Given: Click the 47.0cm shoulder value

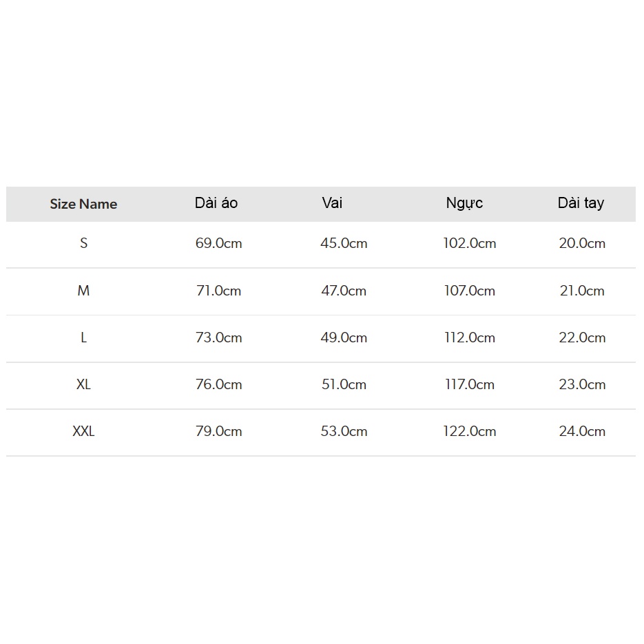Looking at the screenshot, I should tap(344, 291).
